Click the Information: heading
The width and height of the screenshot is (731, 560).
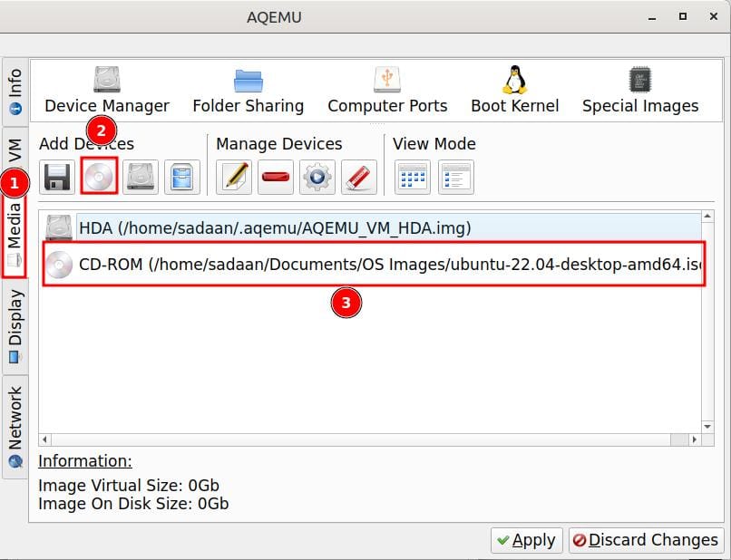[x=85, y=460]
